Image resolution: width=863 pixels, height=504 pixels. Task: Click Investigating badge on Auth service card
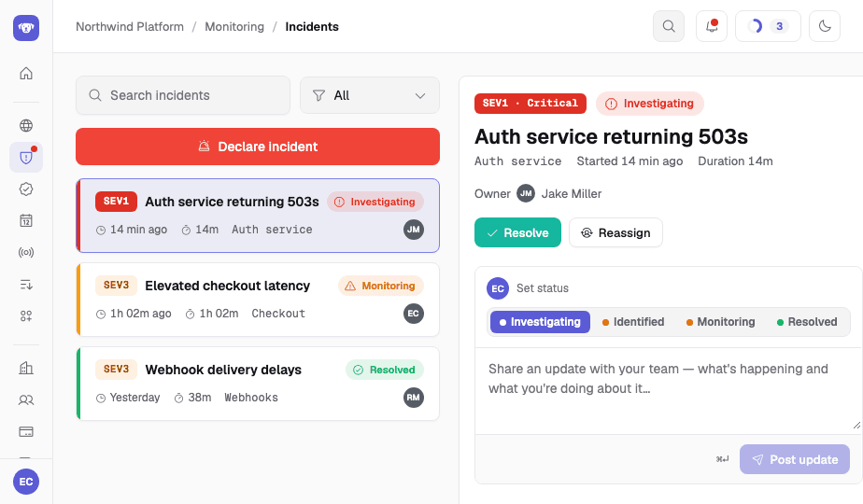pyautogui.click(x=375, y=202)
